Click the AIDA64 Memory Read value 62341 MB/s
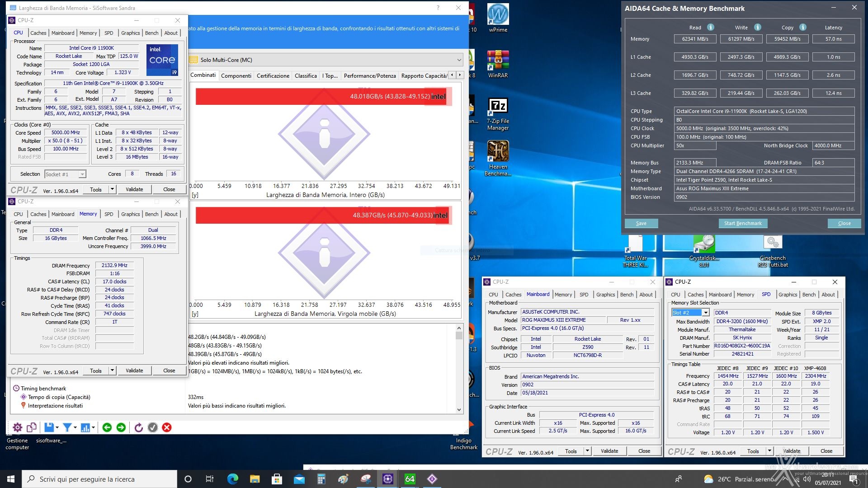The height and width of the screenshot is (488, 868). (x=695, y=39)
